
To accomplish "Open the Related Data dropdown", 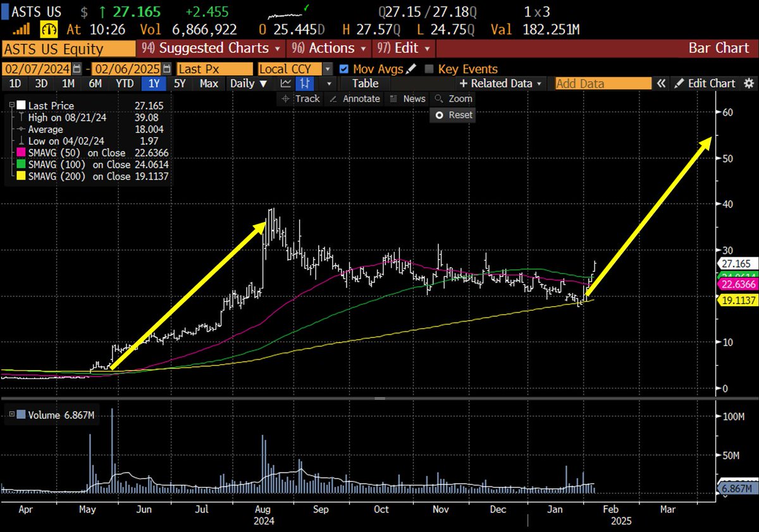I will [501, 84].
